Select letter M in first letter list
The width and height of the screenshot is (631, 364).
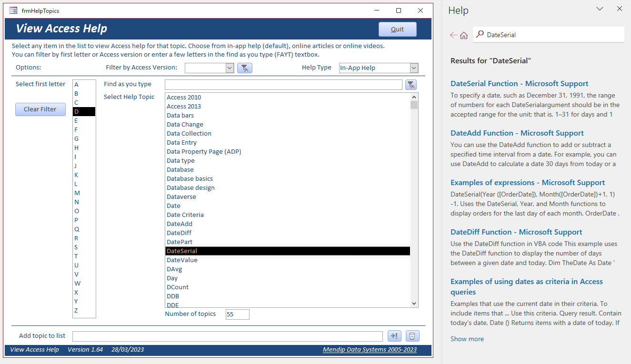pyautogui.click(x=84, y=193)
